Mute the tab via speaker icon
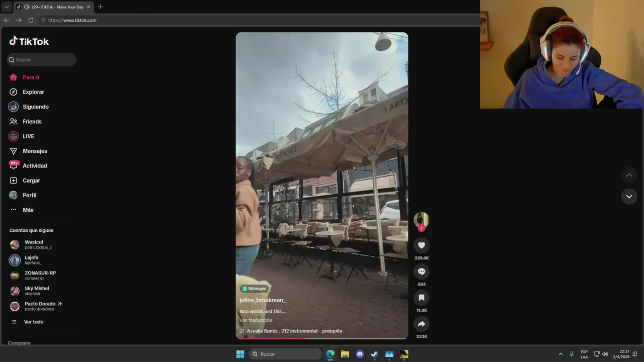Viewport: 644px width, 362px height. (26, 7)
